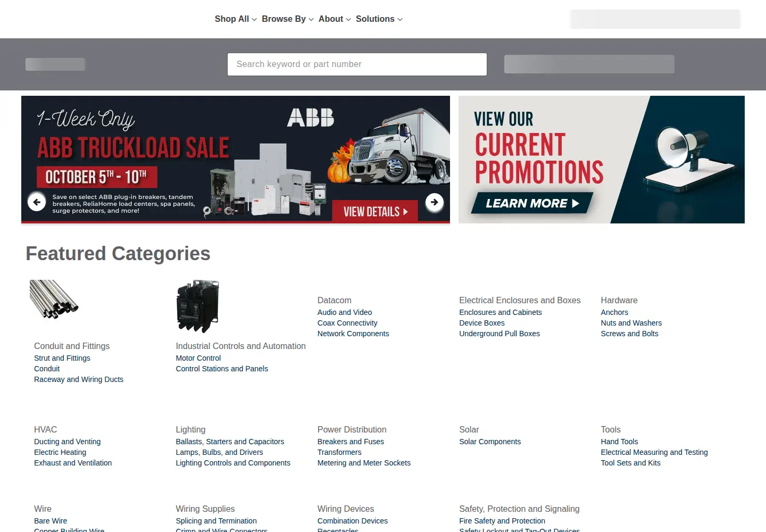Open the Solutions dropdown
766x532 pixels.
(x=379, y=19)
